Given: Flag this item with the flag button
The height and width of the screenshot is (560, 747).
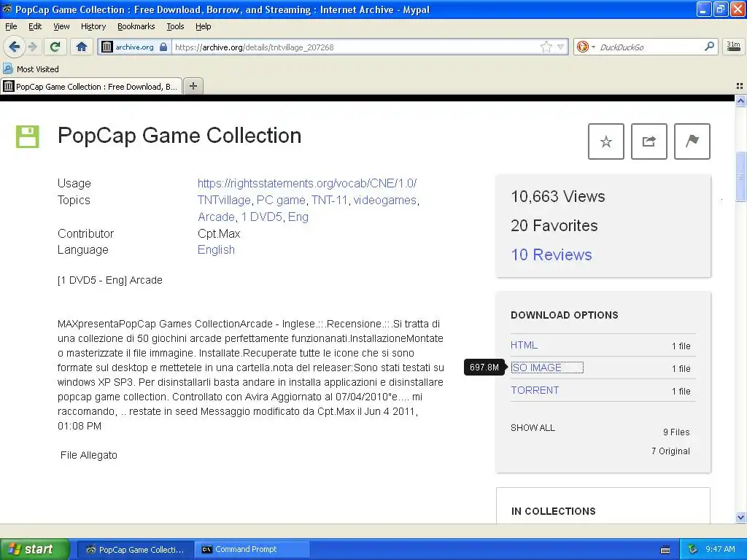Looking at the screenshot, I should [692, 141].
